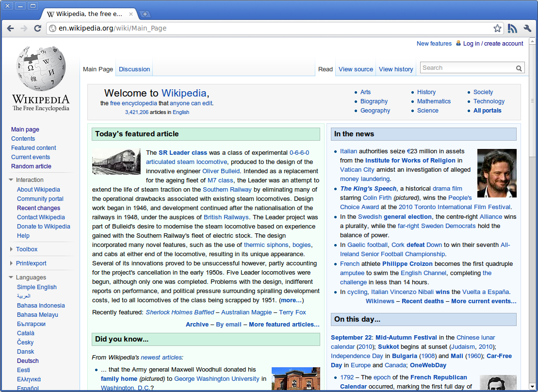538x392 pixels.
Task: Open the wrench settings menu
Action: (527, 28)
